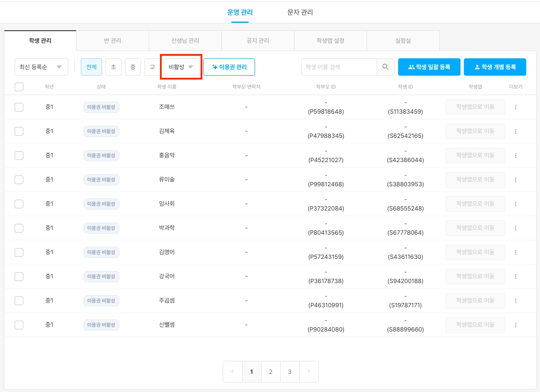The image size is (540, 392).
Task: Open more options for student 조매쓰
Action: [x=516, y=107]
